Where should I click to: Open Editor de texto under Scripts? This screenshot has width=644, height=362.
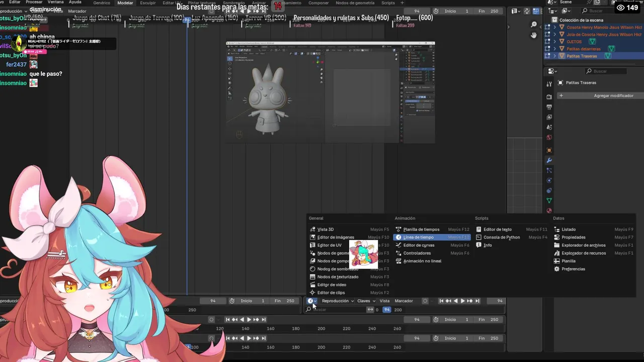click(512, 229)
